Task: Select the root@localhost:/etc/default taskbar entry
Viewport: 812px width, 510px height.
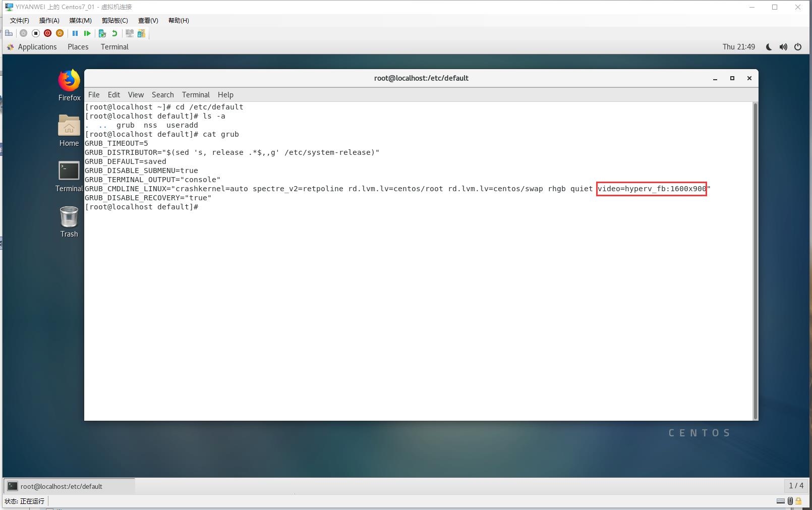Action: tap(70, 486)
